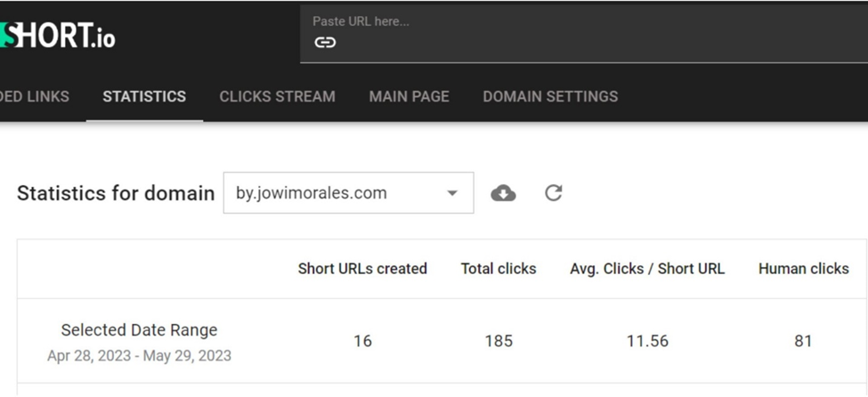Open the Domain Settings tab
This screenshot has height=397, width=868.
click(x=550, y=96)
